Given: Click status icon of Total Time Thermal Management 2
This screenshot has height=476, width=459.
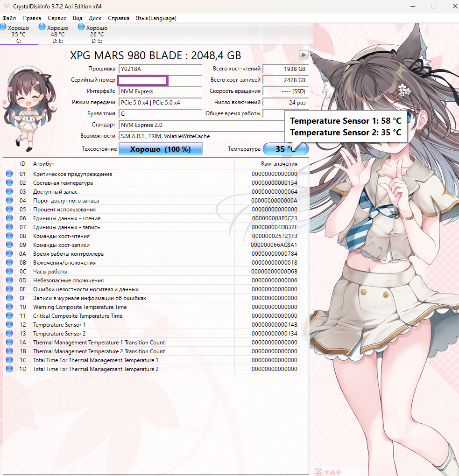Looking at the screenshot, I should [9, 369].
